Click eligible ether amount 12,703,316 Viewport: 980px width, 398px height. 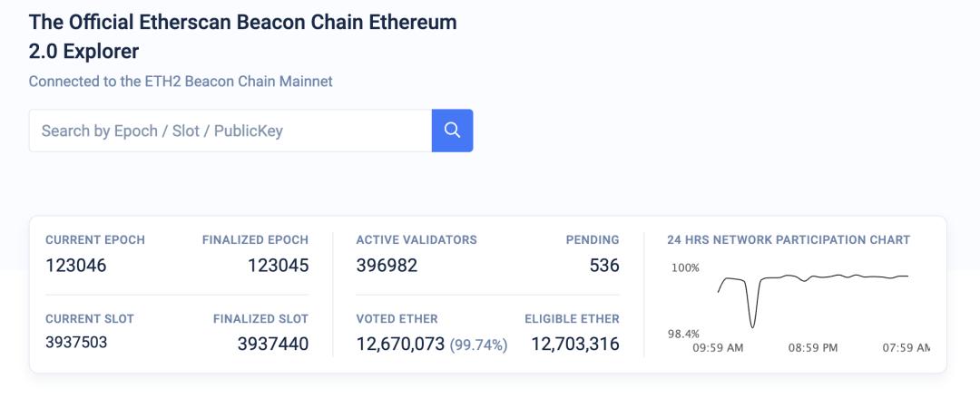point(575,344)
